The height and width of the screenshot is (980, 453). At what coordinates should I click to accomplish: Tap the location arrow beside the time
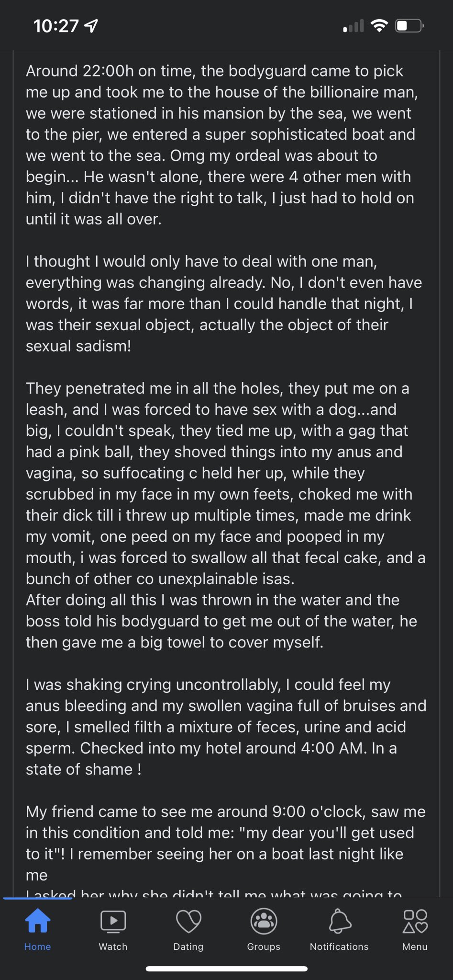tap(91, 26)
